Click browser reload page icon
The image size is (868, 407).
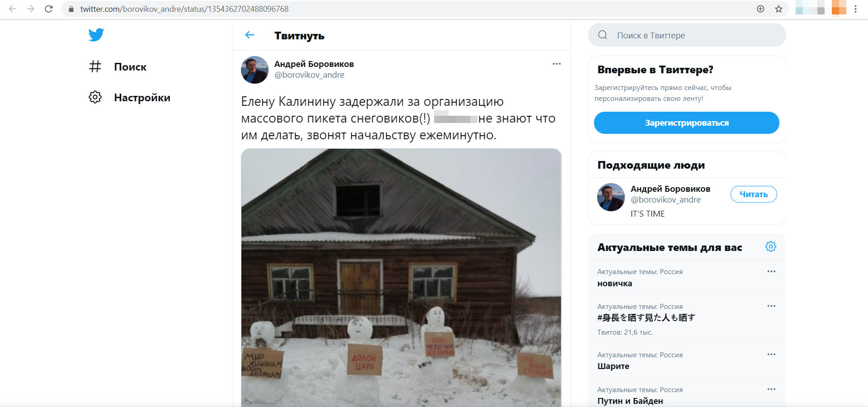(x=49, y=9)
